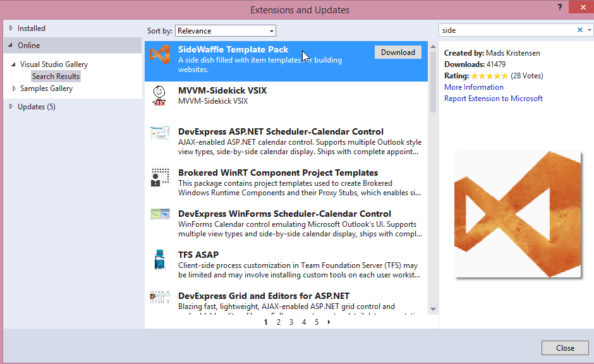Open the Sort by Relevance dropdown
This screenshot has height=364, width=594.
coord(226,31)
